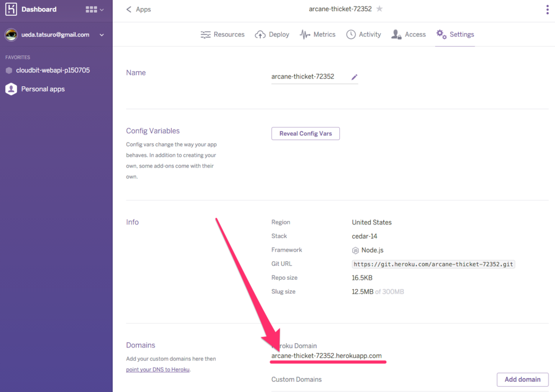The height and width of the screenshot is (392, 555).
Task: Click the Dashboard title in sidebar
Action: tap(39, 9)
